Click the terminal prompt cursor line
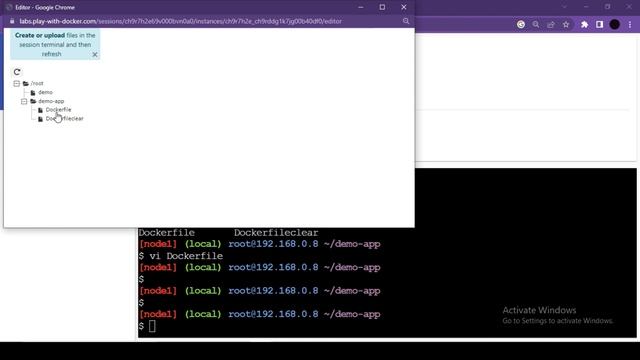 (152, 326)
